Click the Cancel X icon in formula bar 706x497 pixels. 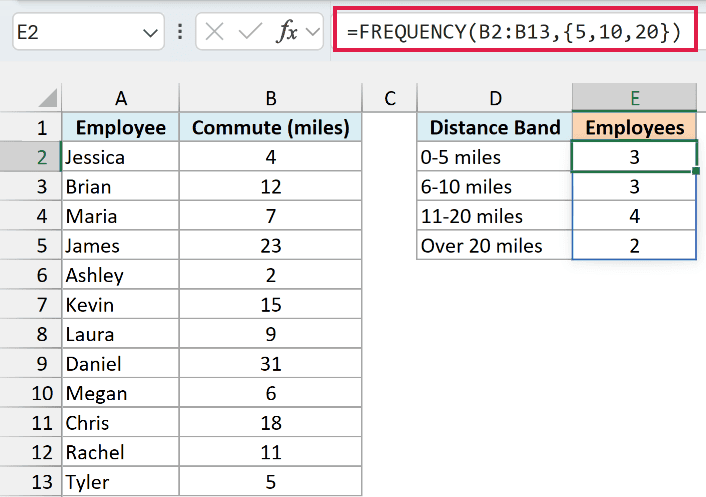pyautogui.click(x=214, y=32)
